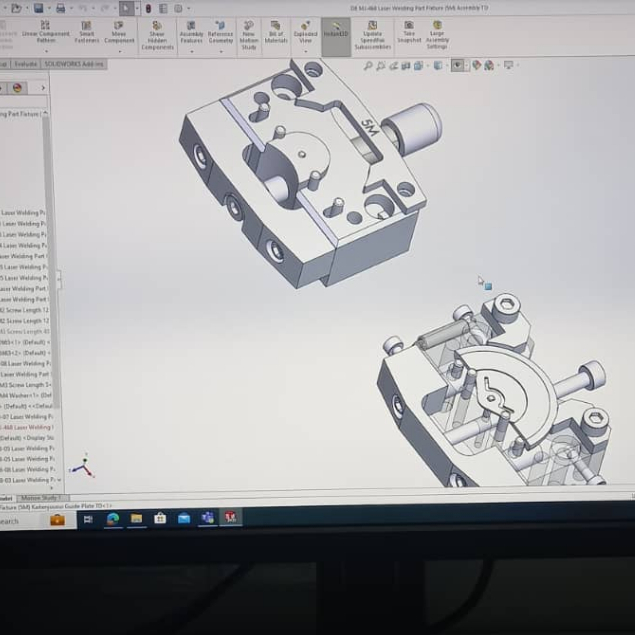The height and width of the screenshot is (635, 635).
Task: Expand the feature manager panel arrow
Action: (x=43, y=88)
